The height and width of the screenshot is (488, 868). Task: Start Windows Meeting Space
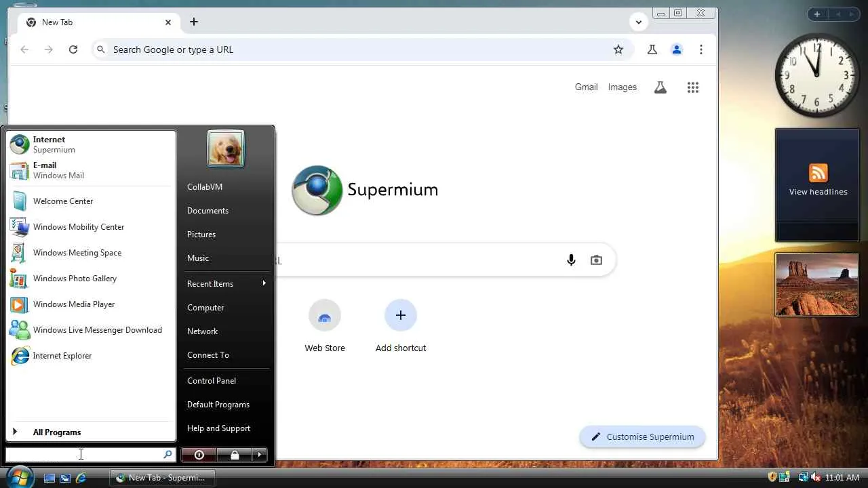point(91,253)
